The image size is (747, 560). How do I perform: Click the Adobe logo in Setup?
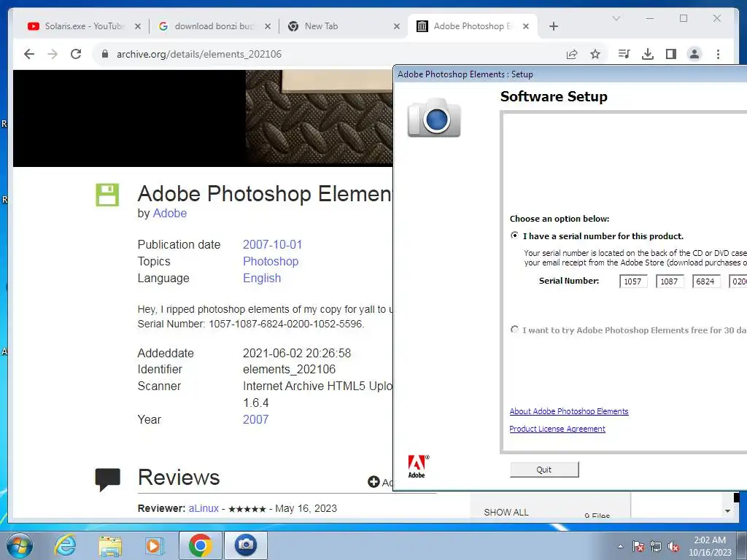pyautogui.click(x=418, y=466)
